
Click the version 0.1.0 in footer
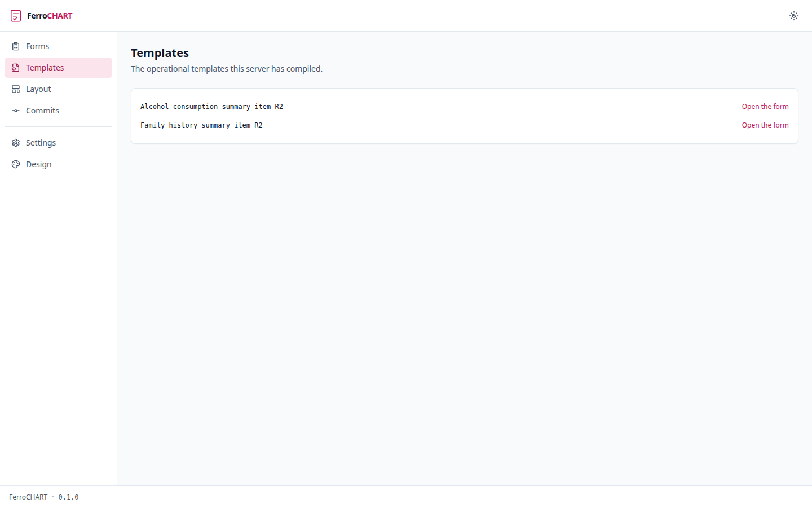(68, 497)
